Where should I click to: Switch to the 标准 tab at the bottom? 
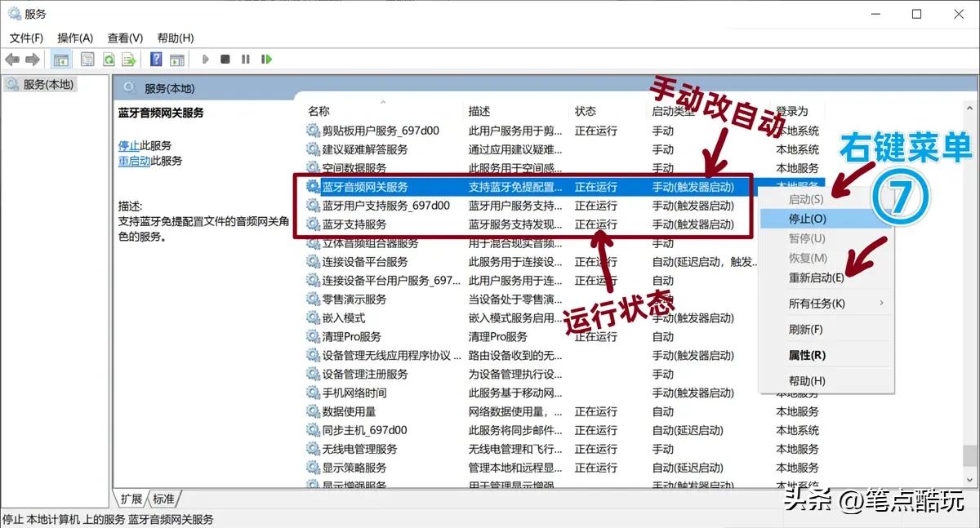point(163,499)
